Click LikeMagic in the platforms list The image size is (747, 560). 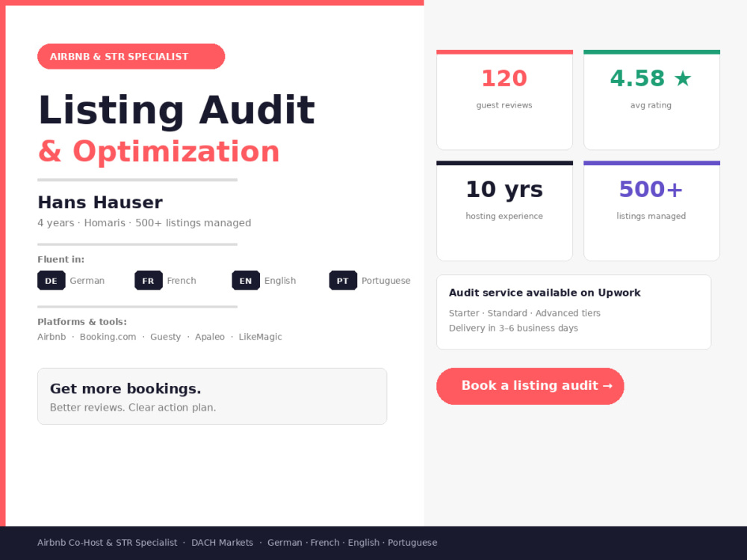point(260,337)
